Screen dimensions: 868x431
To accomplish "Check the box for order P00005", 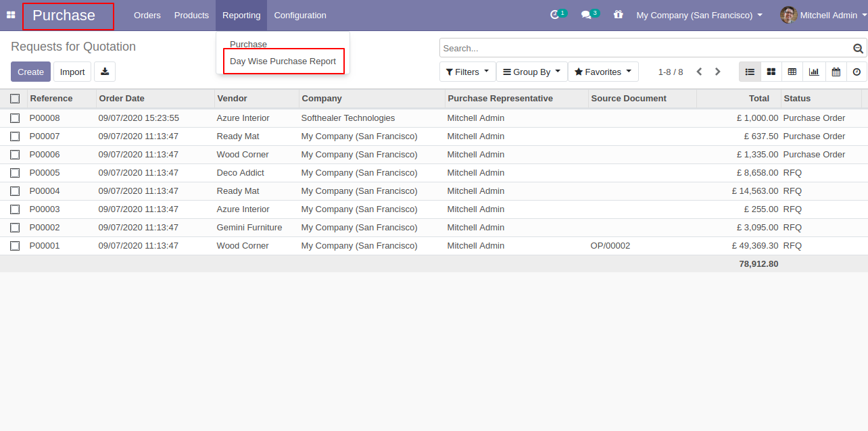I will pos(15,173).
